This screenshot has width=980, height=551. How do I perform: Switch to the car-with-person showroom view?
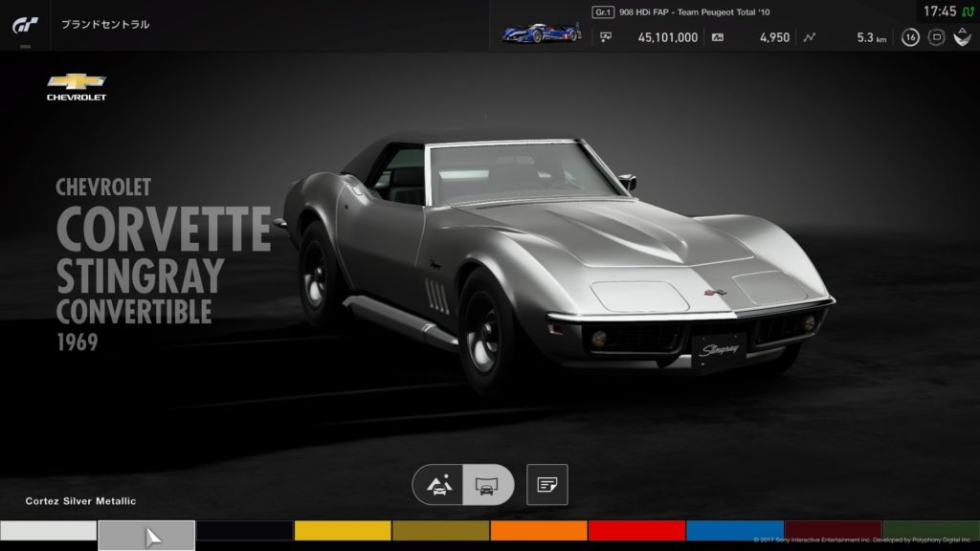click(x=438, y=485)
